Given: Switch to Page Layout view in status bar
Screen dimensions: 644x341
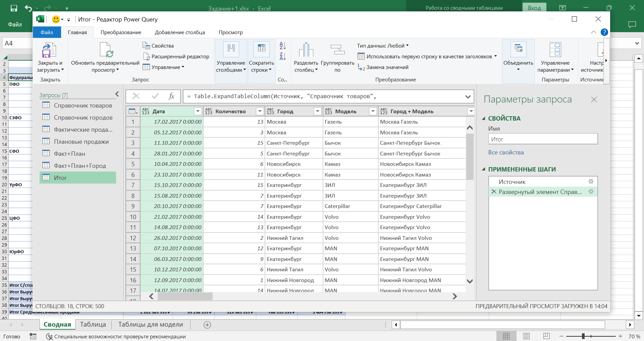Looking at the screenshot, I should coord(526,336).
